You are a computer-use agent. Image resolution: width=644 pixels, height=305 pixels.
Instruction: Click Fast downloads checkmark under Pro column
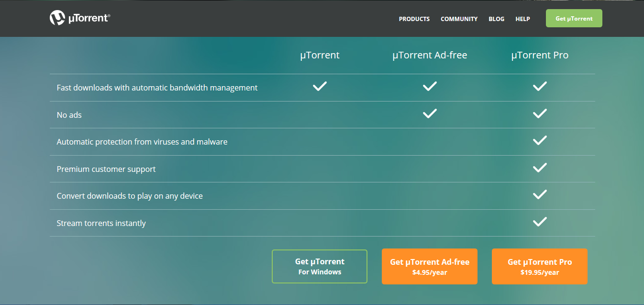[x=540, y=87]
